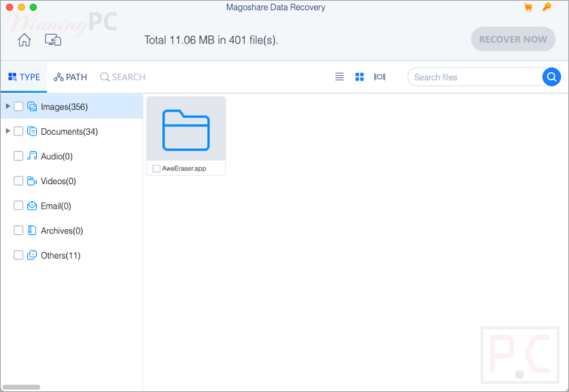Screen dimensions: 569x392
Task: Click the Audio music note icon
Action: coord(32,156)
